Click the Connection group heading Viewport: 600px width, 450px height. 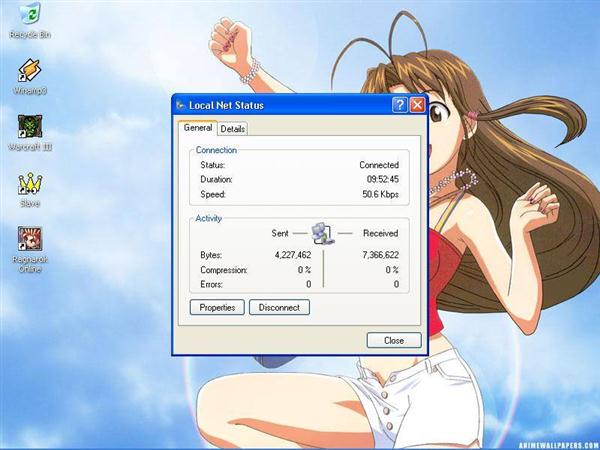216,150
